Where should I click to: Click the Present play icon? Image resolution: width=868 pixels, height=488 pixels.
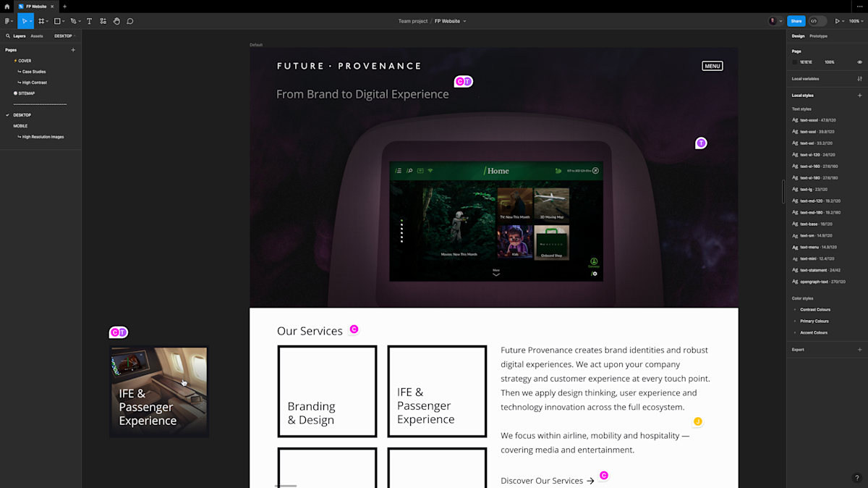click(x=838, y=21)
